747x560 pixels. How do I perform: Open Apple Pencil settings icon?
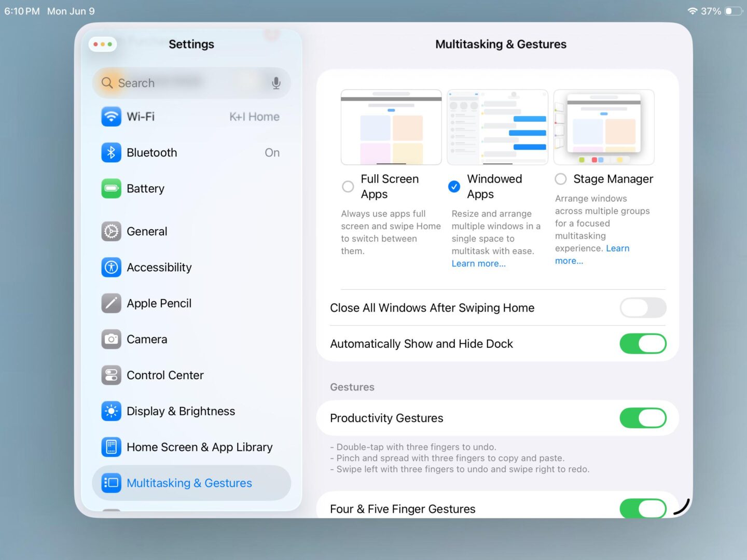coord(111,303)
